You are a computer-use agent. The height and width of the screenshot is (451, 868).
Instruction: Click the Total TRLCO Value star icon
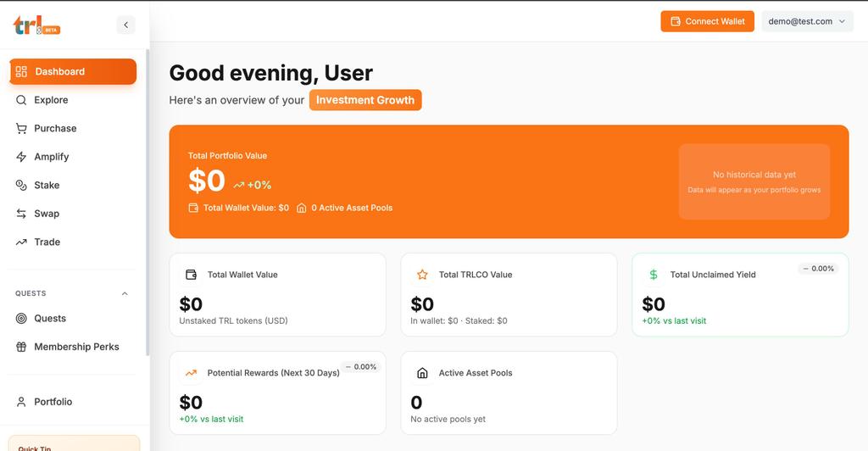pos(422,275)
